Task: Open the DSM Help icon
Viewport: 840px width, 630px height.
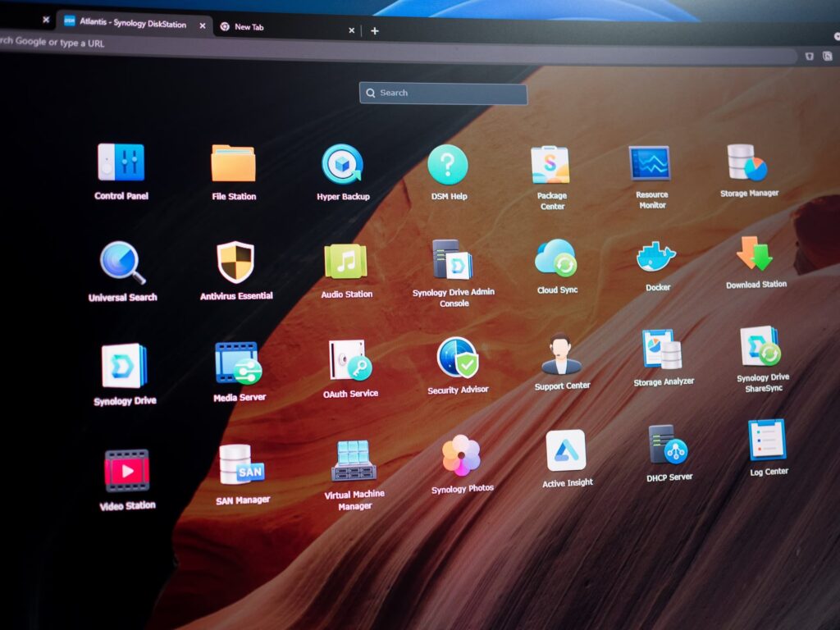Action: click(448, 165)
